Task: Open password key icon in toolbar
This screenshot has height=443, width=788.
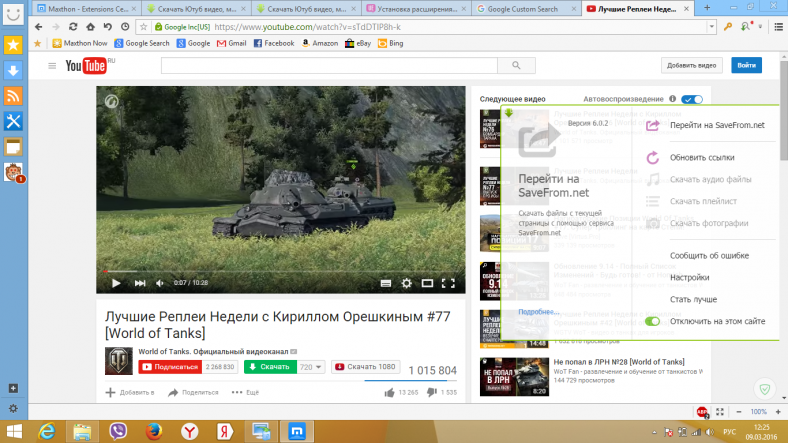Action: click(728, 27)
